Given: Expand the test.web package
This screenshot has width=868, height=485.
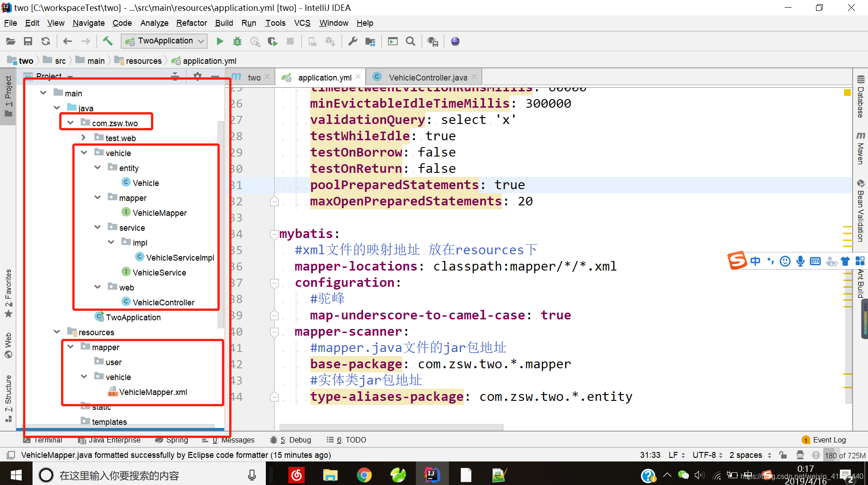Looking at the screenshot, I should point(84,138).
